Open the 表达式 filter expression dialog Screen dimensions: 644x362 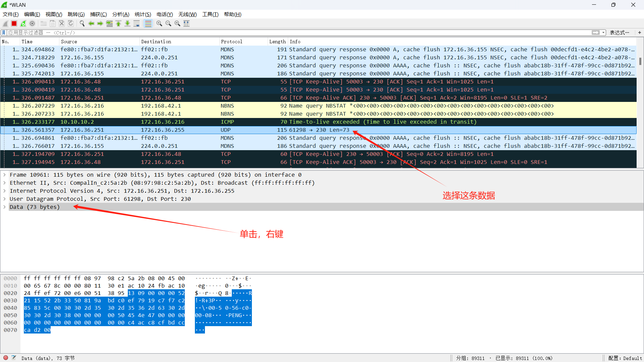[620, 33]
